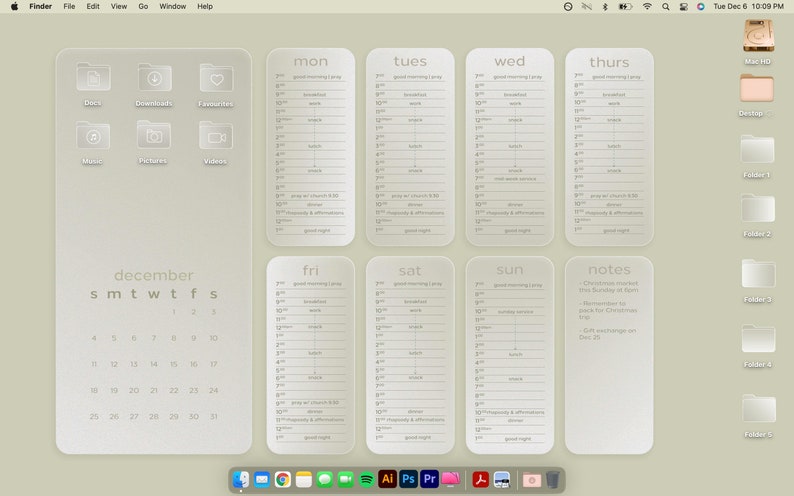Open Finder from the Dock

tap(241, 479)
